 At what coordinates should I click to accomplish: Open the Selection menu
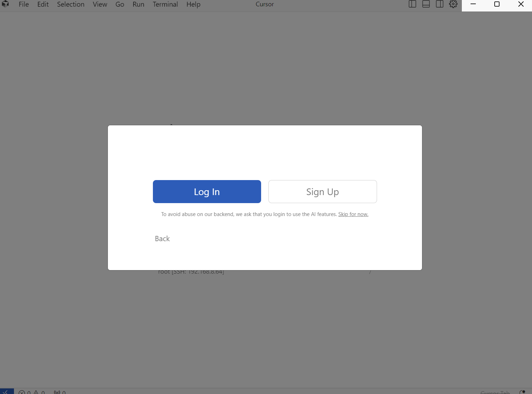(71, 5)
